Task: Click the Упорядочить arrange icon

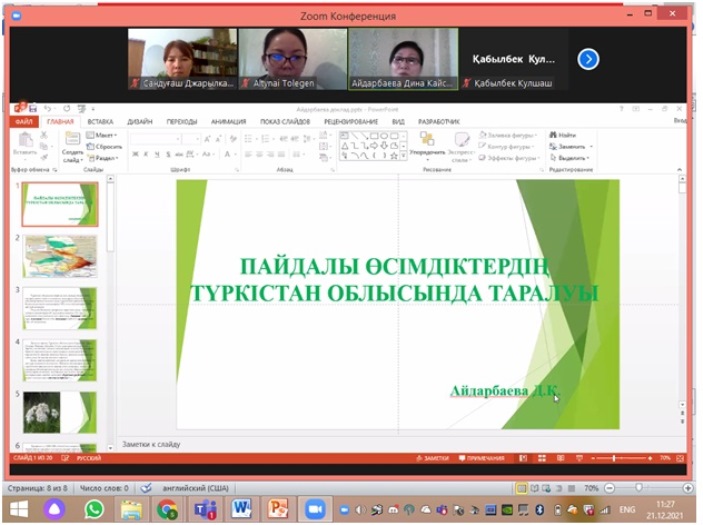Action: click(427, 144)
